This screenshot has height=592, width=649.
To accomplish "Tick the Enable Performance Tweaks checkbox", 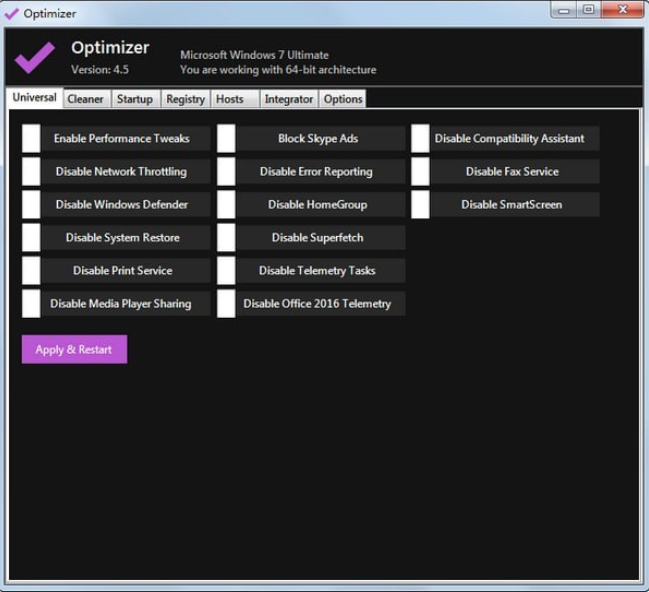I will pos(31,138).
